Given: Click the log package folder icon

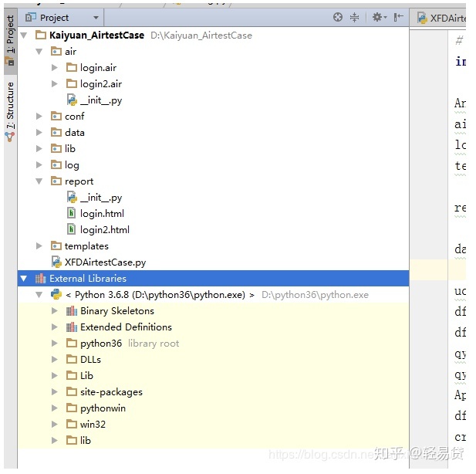Looking at the screenshot, I should (56, 164).
